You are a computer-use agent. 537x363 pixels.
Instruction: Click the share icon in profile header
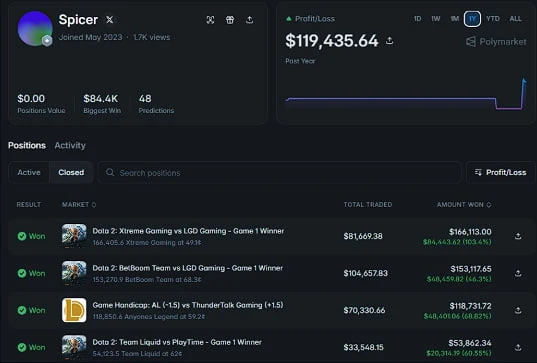250,20
